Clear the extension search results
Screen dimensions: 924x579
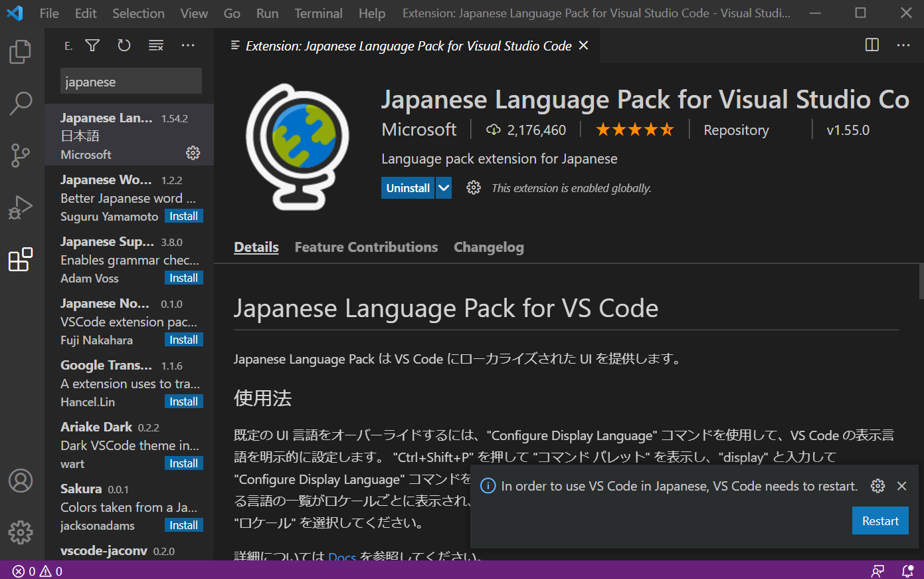(x=155, y=45)
